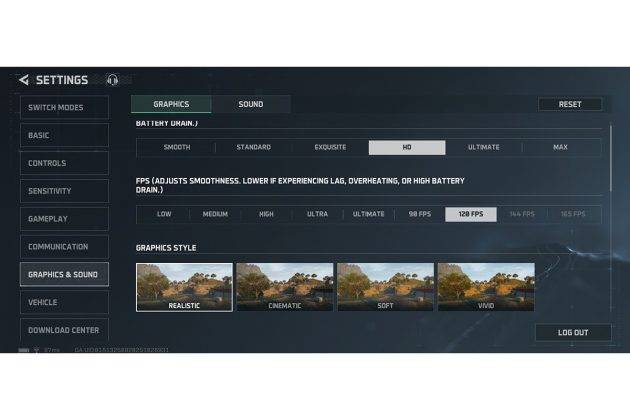Open the Basic settings section
Screen dimensions: 630x420
[64, 135]
